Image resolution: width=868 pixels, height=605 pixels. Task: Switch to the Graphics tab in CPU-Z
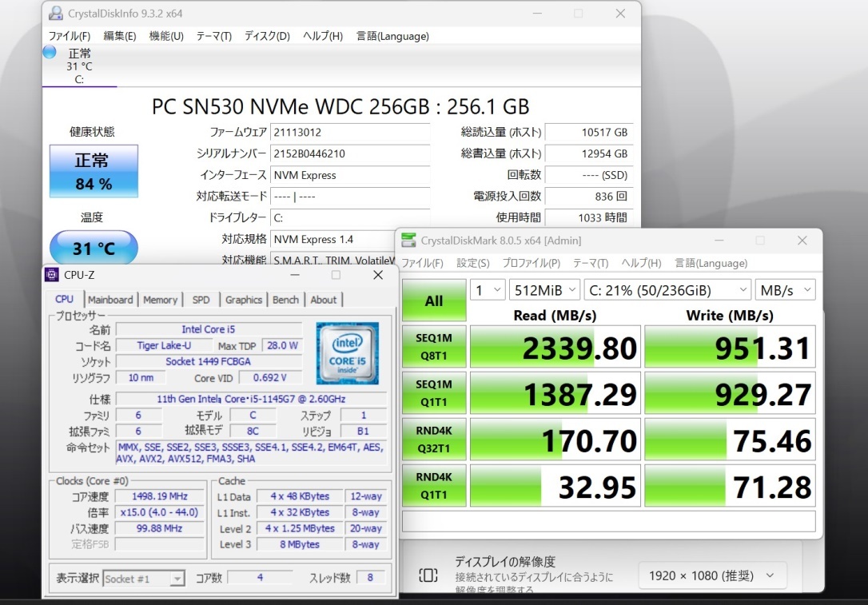point(244,300)
